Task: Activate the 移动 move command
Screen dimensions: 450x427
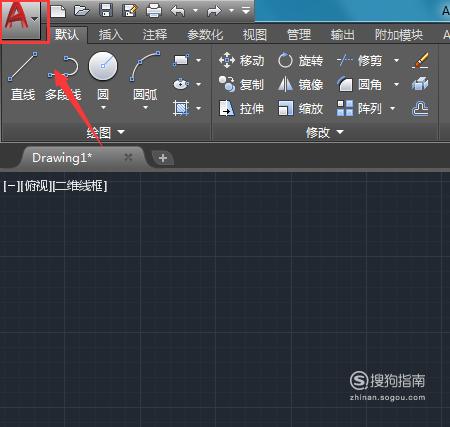Action: (242, 60)
